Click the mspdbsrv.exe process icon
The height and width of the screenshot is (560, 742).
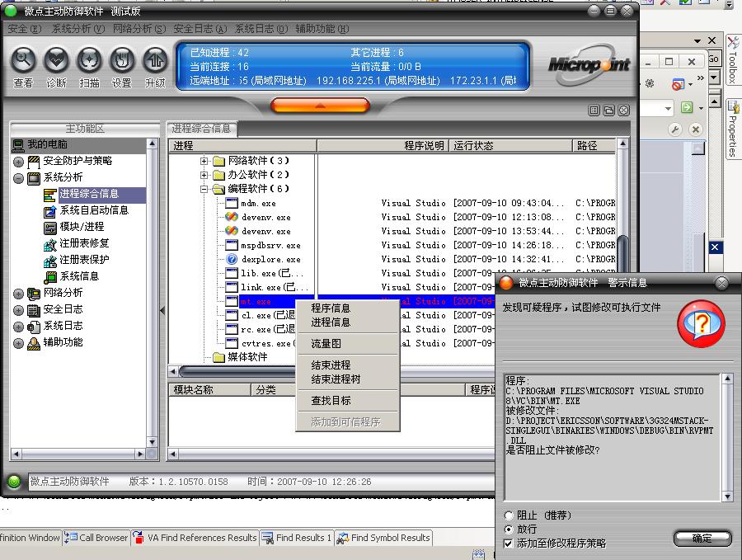232,245
